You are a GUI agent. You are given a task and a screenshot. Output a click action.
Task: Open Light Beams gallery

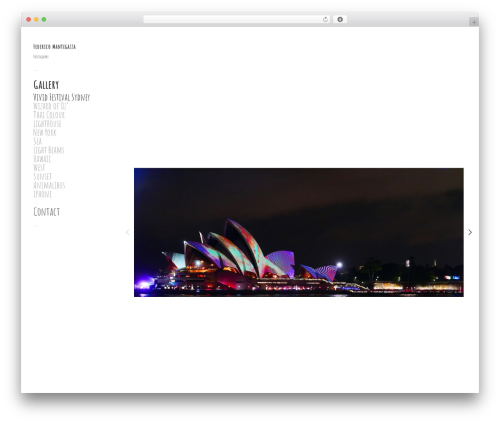coord(49,150)
